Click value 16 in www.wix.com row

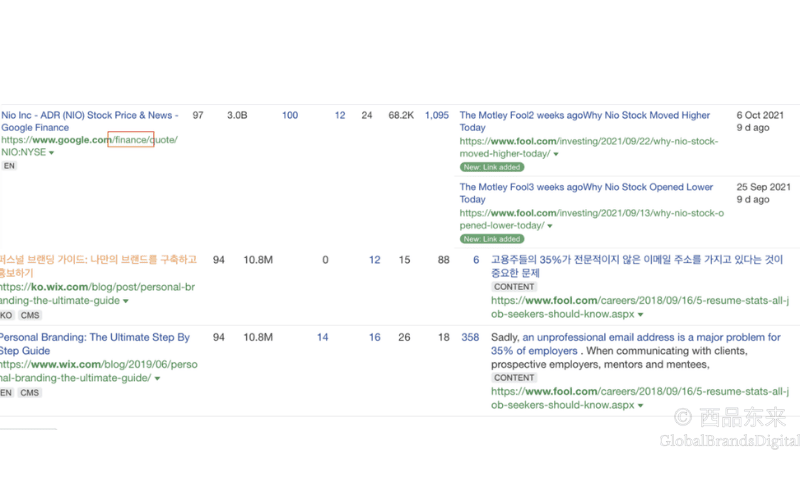point(374,338)
